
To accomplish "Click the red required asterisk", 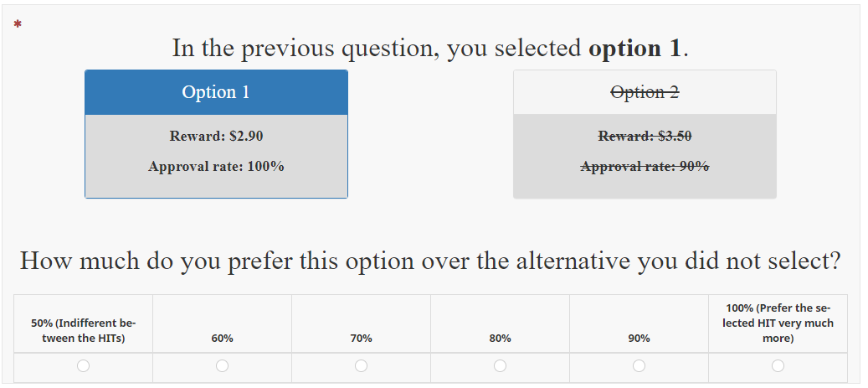I will (x=18, y=25).
